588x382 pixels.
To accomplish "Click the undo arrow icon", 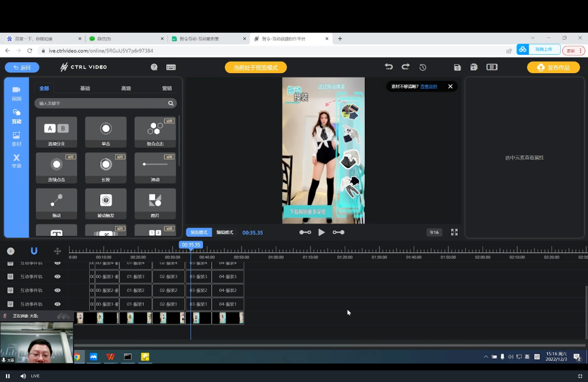I will pyautogui.click(x=389, y=67).
